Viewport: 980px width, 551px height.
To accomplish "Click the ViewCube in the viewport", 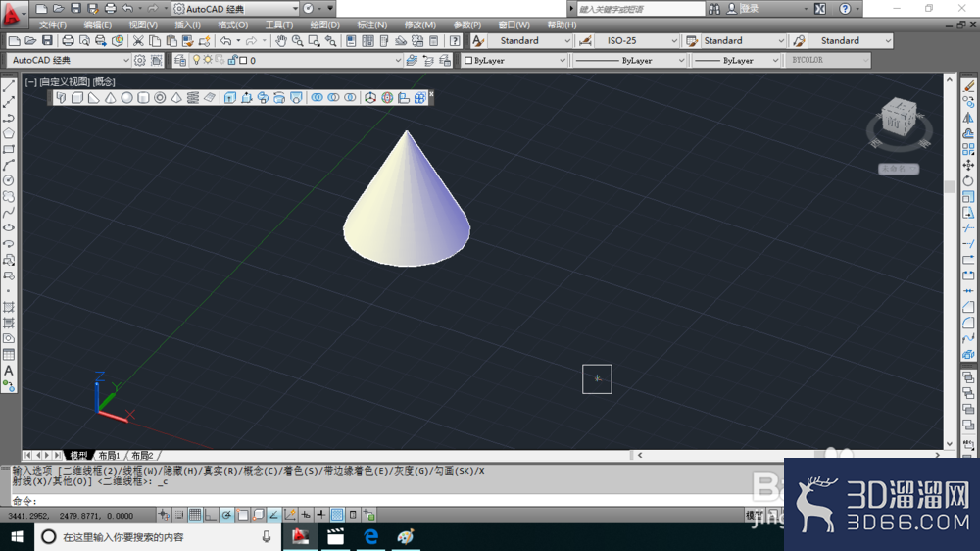I will click(x=899, y=118).
